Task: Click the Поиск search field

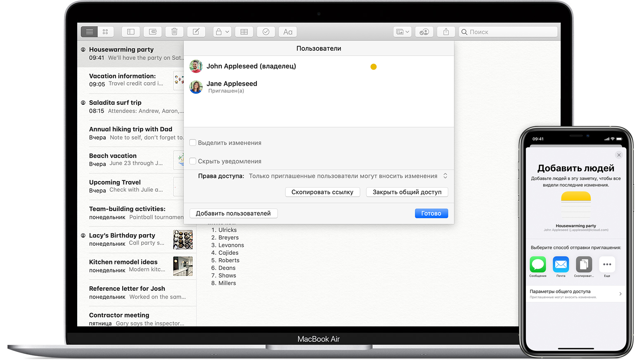Action: tap(508, 32)
